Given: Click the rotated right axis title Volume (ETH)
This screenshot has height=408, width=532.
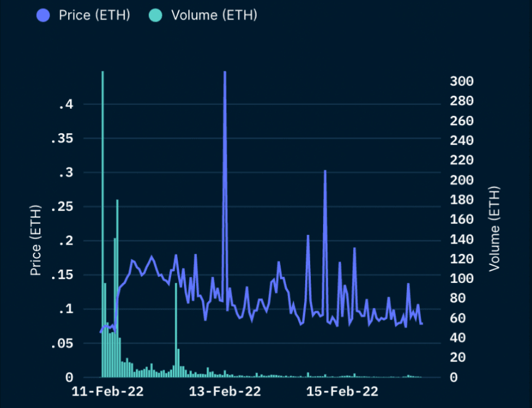Looking at the screenshot, I should 495,229.
